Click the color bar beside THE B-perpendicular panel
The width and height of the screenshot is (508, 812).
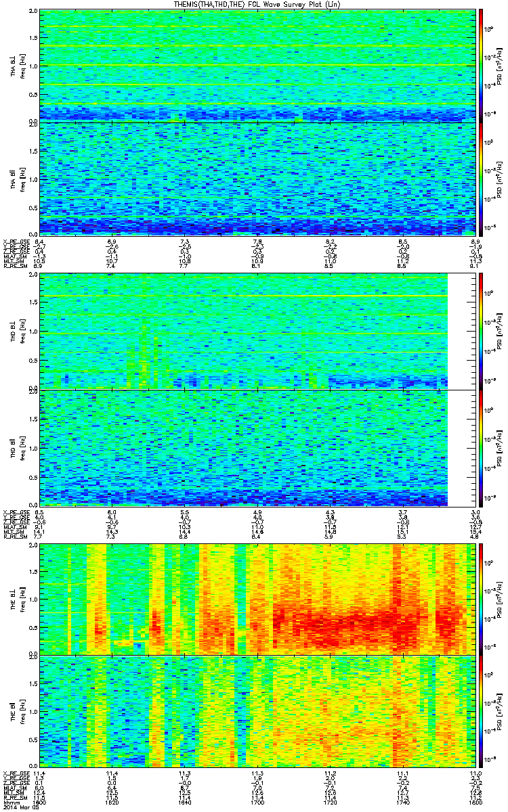coord(482,598)
